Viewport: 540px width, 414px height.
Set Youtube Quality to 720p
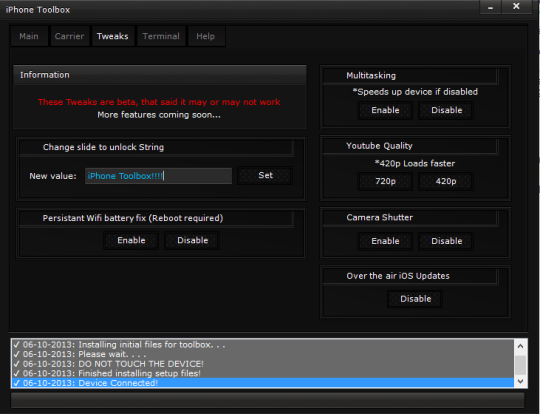pyautogui.click(x=385, y=181)
